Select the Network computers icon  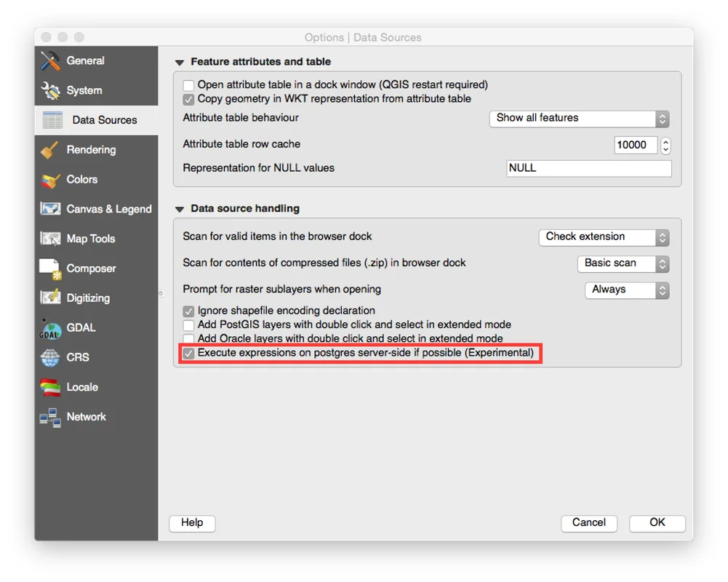50,417
